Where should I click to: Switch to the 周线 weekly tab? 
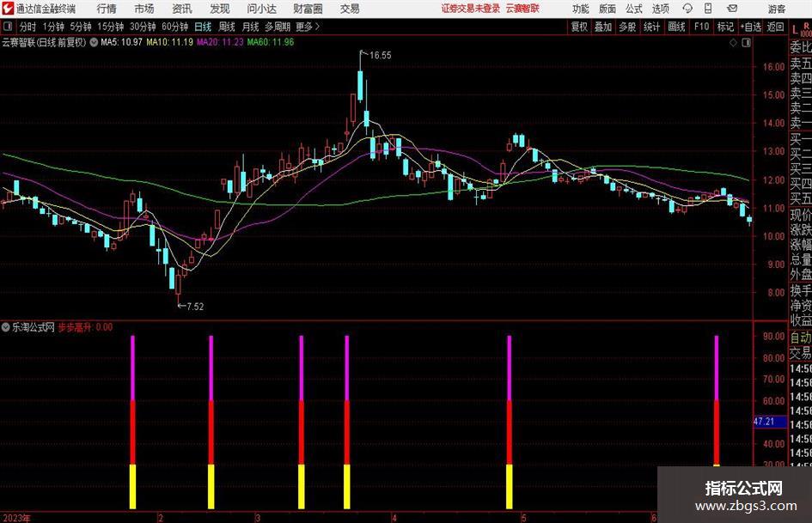pyautogui.click(x=226, y=27)
